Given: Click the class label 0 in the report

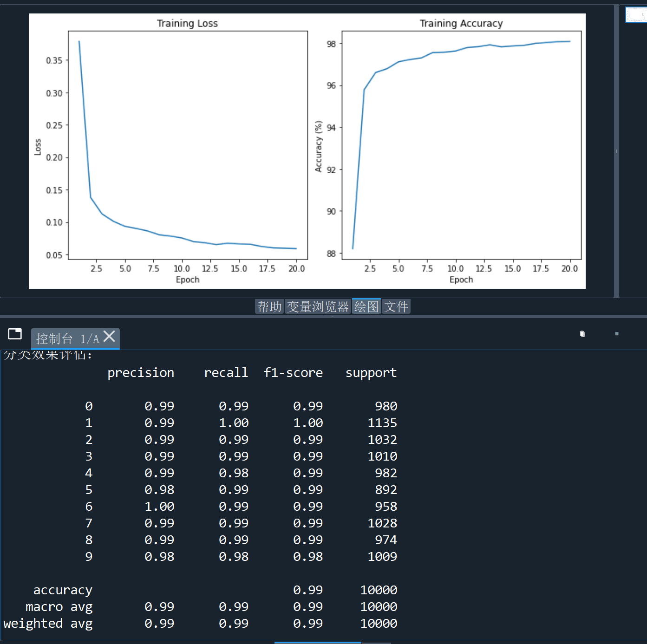Looking at the screenshot, I should tap(89, 406).
